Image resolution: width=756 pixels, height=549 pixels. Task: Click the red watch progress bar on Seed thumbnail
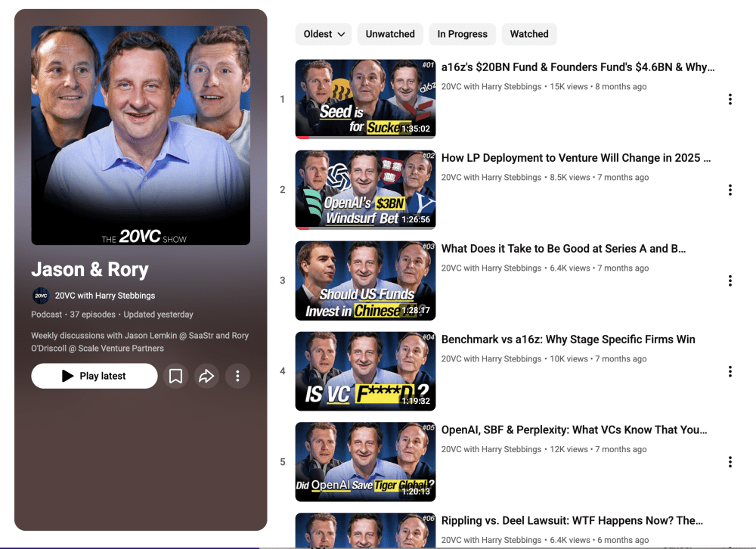302,138
